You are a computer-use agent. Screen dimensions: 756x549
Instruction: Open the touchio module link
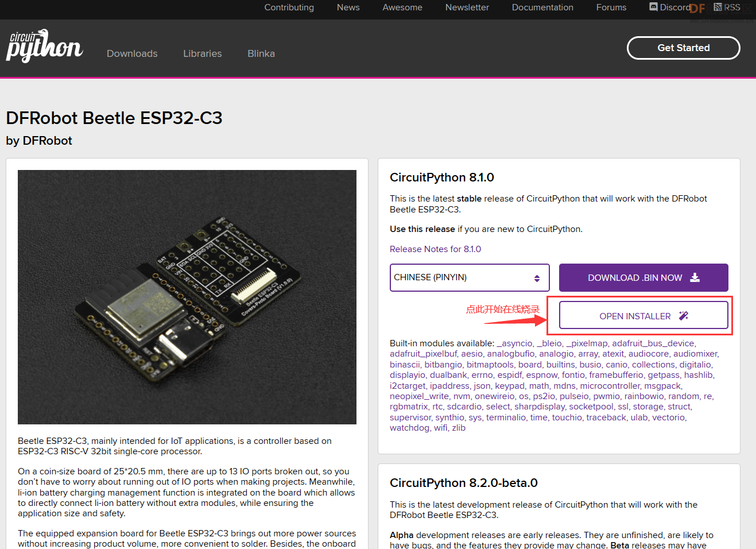pyautogui.click(x=567, y=417)
